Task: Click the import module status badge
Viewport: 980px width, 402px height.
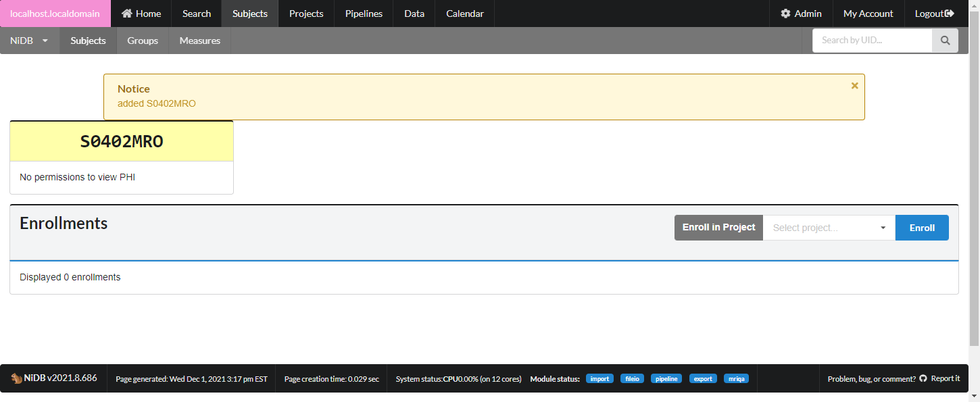Action: [599, 379]
